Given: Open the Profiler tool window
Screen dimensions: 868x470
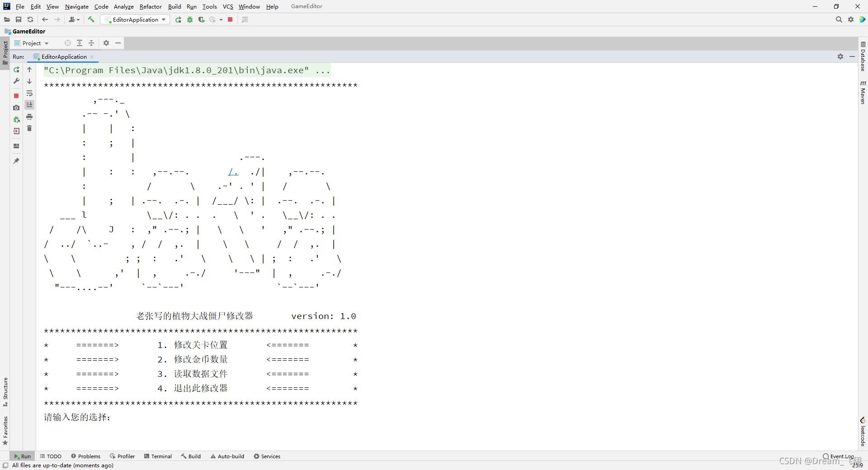Looking at the screenshot, I should click(x=123, y=456).
